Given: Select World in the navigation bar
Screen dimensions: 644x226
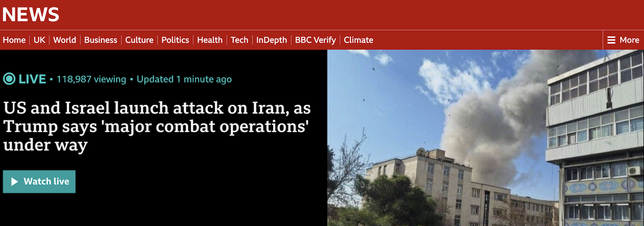Looking at the screenshot, I should (65, 40).
